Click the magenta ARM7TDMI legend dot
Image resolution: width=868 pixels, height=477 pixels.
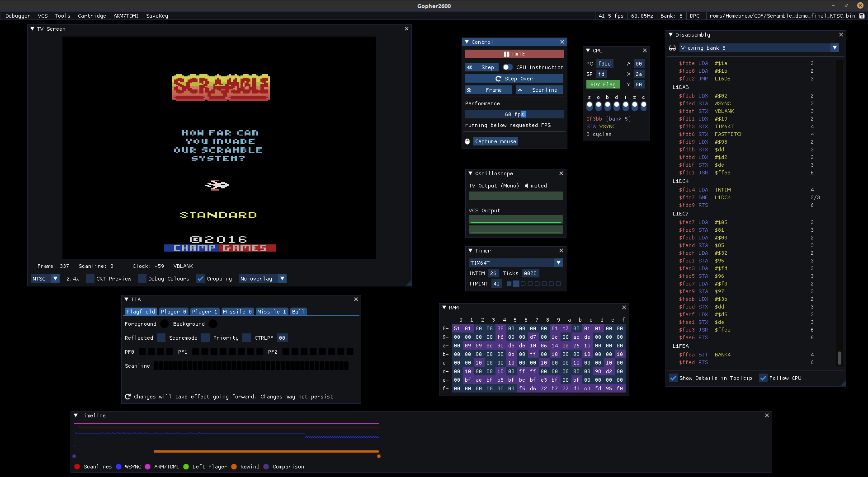coord(148,467)
